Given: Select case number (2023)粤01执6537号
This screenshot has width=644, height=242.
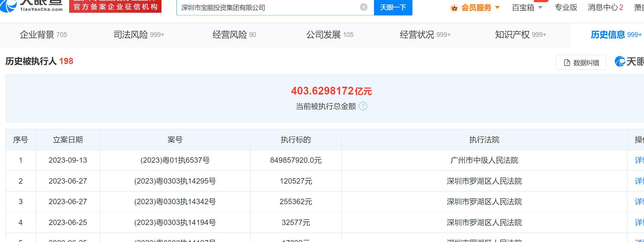Looking at the screenshot, I should click(x=175, y=160).
